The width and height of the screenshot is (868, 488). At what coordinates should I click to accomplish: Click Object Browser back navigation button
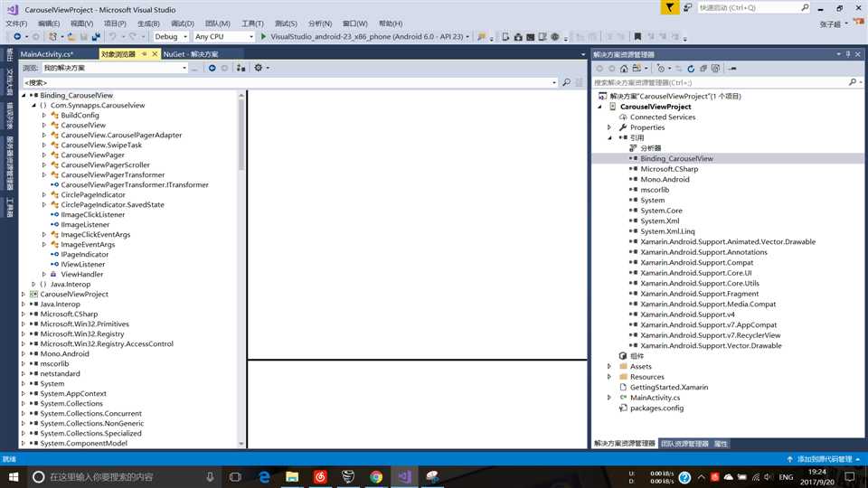(x=212, y=68)
